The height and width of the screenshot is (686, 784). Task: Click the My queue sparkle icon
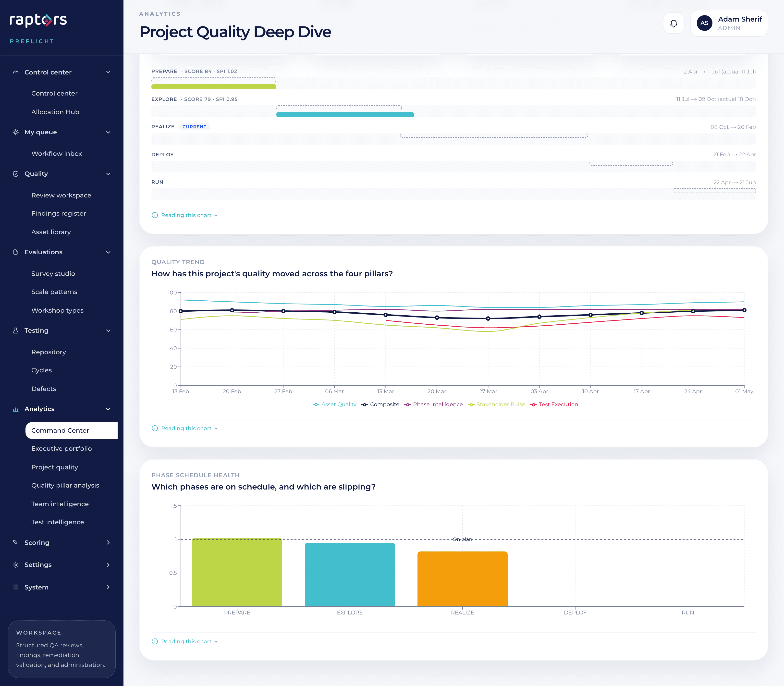click(16, 132)
